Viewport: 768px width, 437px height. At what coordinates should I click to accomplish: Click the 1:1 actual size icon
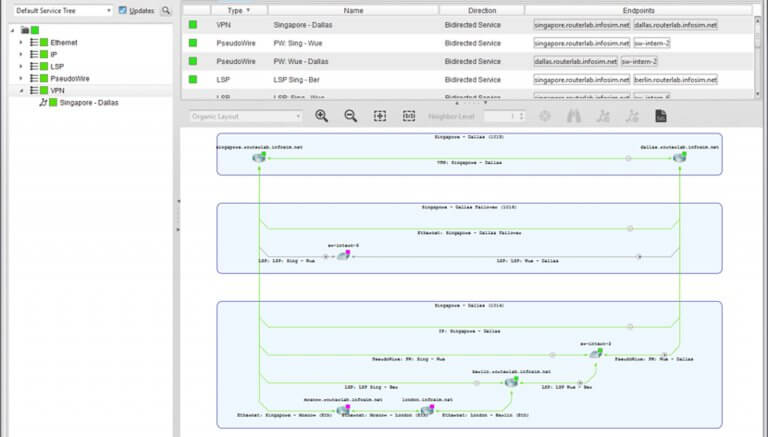tap(409, 116)
